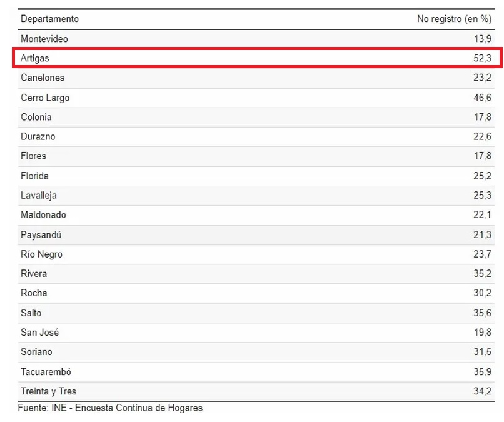504x422 pixels.
Task: Click the Maldonado department cell
Action: [43, 214]
